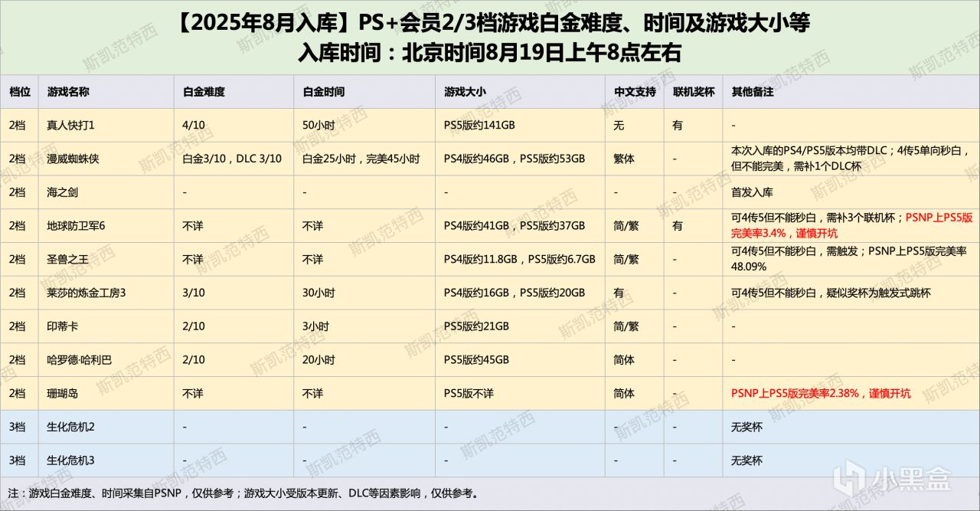Click the "白金3/10，DLC 3/10" cell
Viewport: 980px width, 511px height.
(x=232, y=159)
